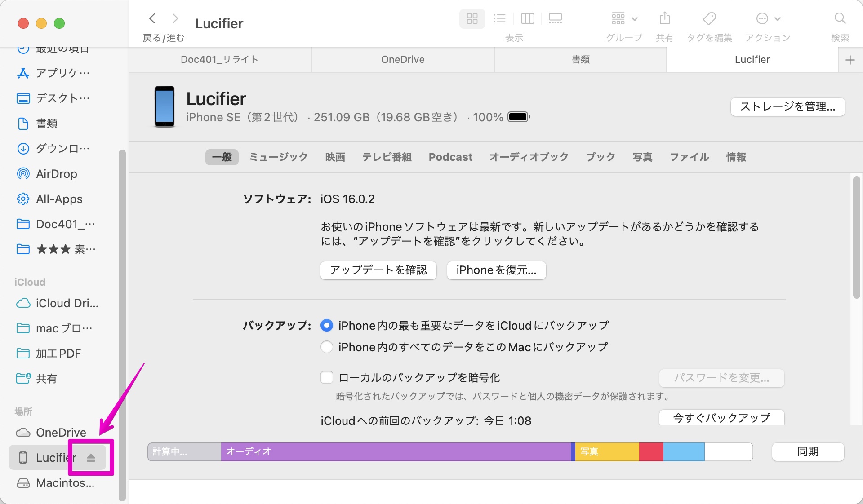Click パスワードを変更 (Change Password) button
This screenshot has height=504, width=863.
[x=722, y=378]
